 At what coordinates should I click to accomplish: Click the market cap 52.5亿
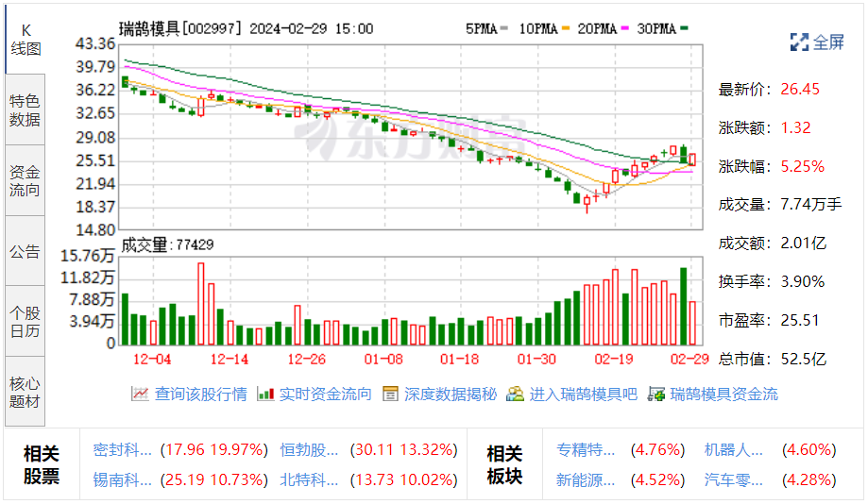(x=803, y=359)
